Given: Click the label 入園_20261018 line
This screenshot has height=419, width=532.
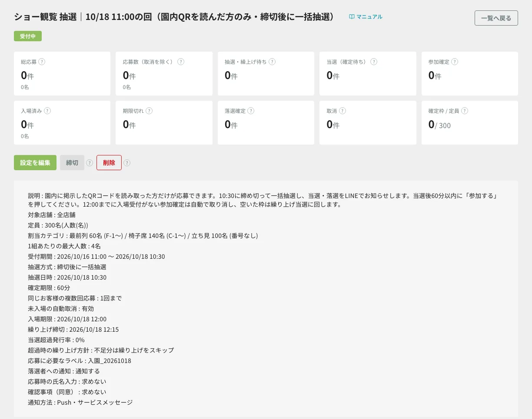Looking at the screenshot, I should click(80, 361).
